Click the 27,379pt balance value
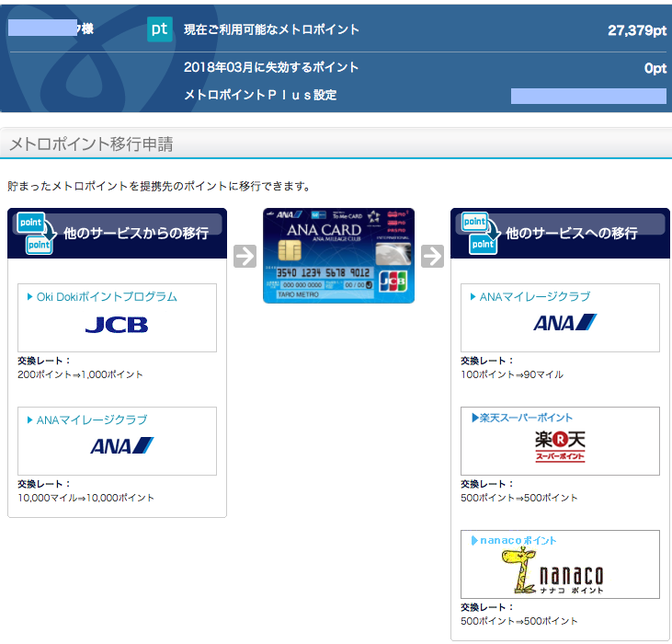Screen dimensions: 672x644 point(637,30)
